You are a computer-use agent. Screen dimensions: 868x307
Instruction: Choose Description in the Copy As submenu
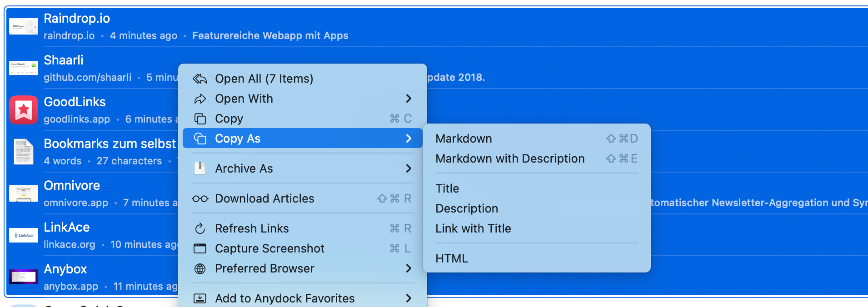click(x=537, y=208)
